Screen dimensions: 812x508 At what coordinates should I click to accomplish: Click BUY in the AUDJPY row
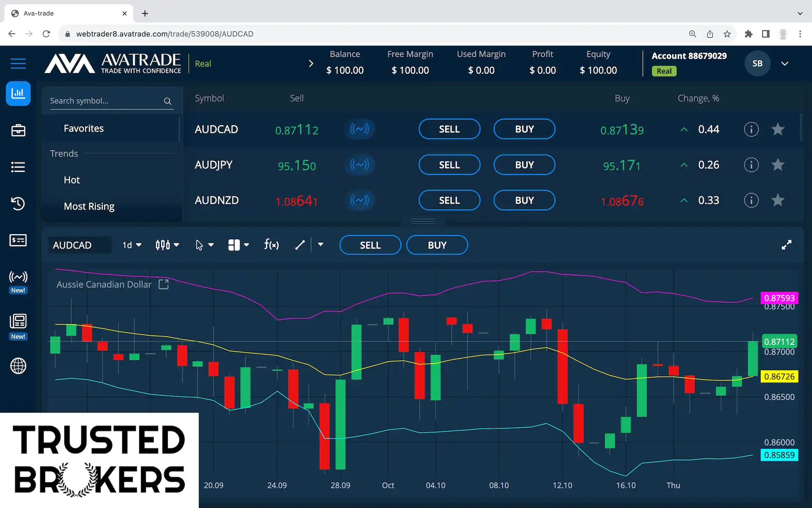click(524, 165)
